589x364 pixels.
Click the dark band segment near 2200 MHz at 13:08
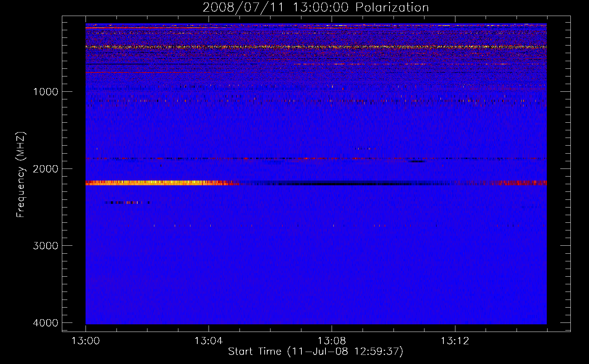pyautogui.click(x=332, y=183)
